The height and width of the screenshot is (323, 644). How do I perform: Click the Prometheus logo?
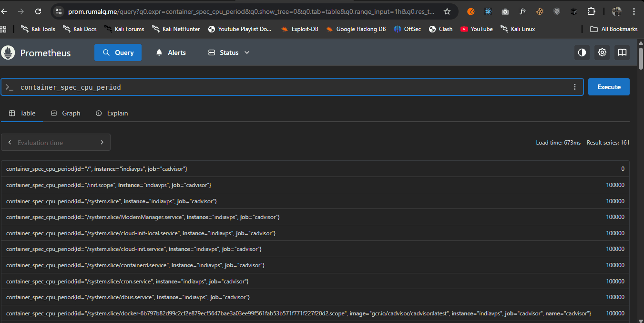click(x=8, y=52)
